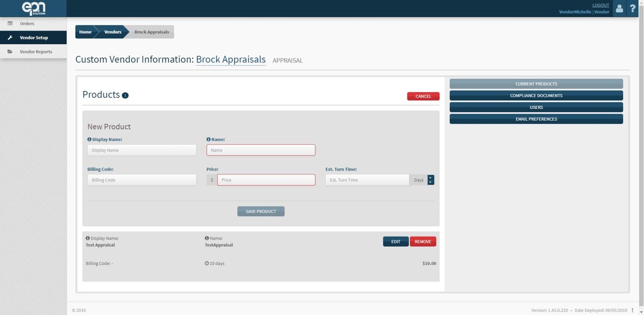This screenshot has height=315, width=644.
Task: Focus the Est. Turn Time field
Action: [367, 180]
